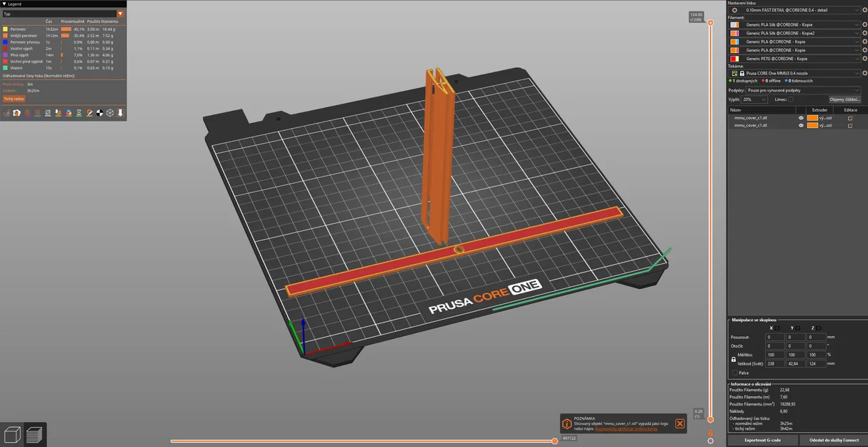Open gear for Generic PLA Silk Kopie2 filament
This screenshot has width=868, height=447.
864,33
